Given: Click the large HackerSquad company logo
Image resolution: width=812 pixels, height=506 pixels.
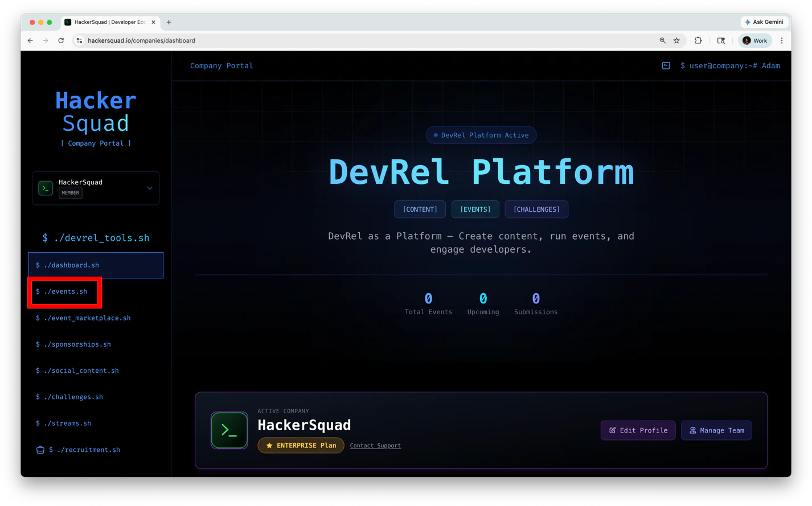Looking at the screenshot, I should point(229,430).
